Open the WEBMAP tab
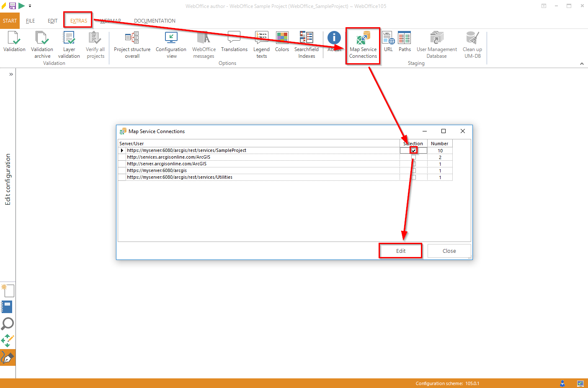Screen dimensions: 588x388 pos(111,21)
